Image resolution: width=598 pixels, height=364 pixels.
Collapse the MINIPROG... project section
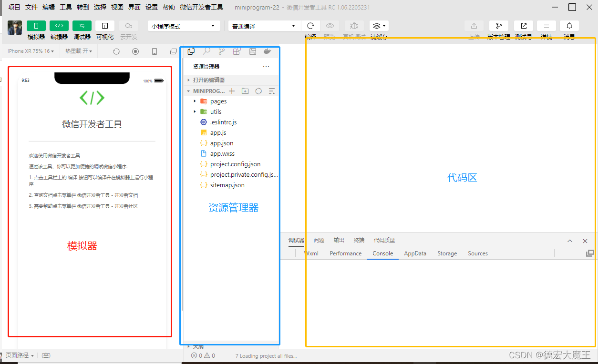(205, 91)
